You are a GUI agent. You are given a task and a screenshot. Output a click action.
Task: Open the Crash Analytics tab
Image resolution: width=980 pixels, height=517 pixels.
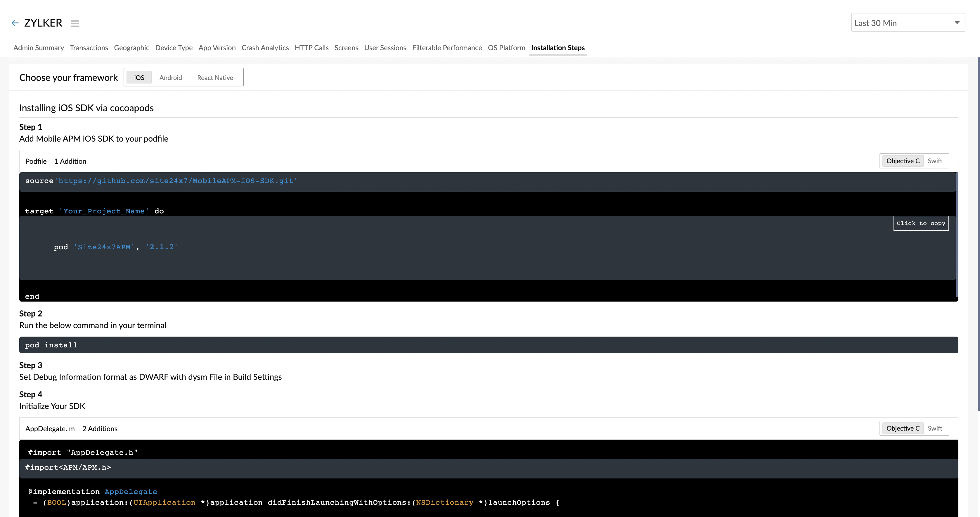pos(265,48)
